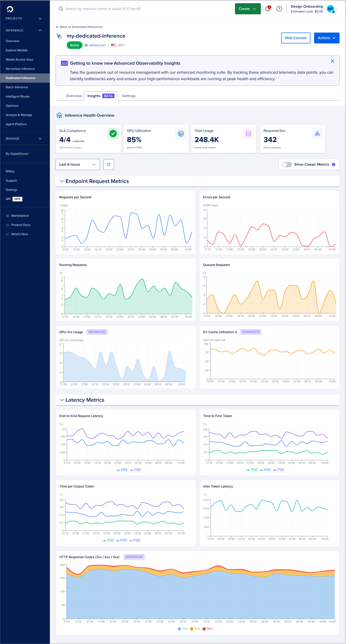
Task: Toggle the 5xx series in legend
Action: pos(208,629)
